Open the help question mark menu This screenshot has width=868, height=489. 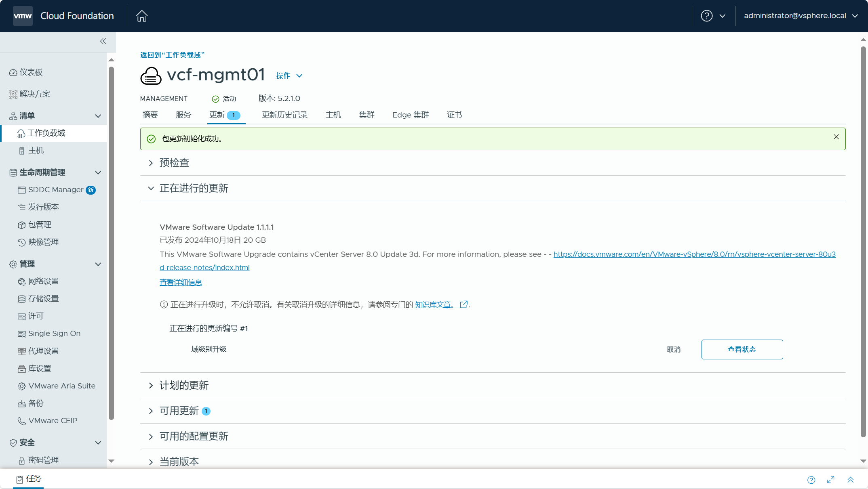pyautogui.click(x=713, y=16)
